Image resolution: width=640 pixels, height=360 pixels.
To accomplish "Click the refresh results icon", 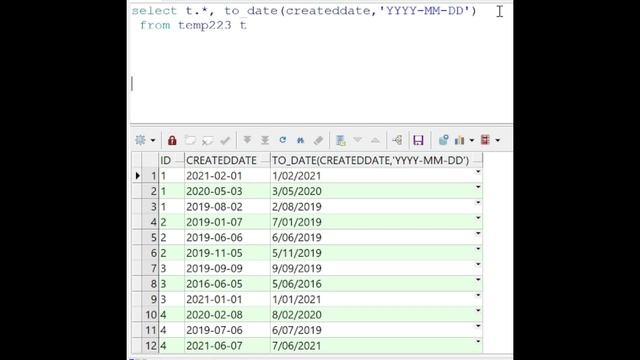I will click(x=282, y=140).
